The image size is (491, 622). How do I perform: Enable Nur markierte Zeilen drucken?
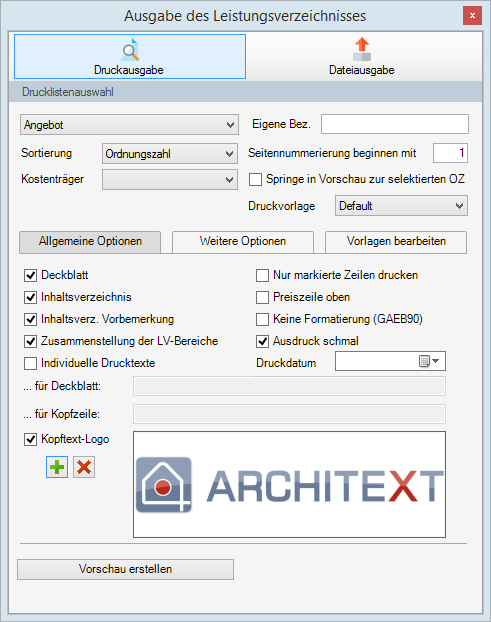[x=262, y=275]
